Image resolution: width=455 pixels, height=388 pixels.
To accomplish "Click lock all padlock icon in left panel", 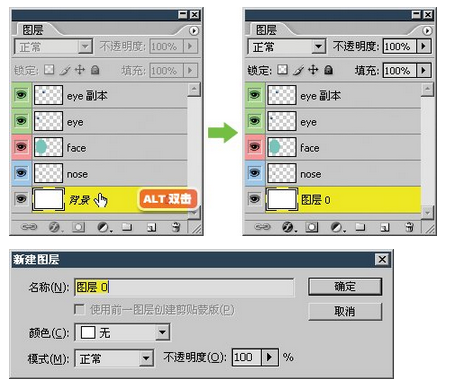I will tap(95, 70).
